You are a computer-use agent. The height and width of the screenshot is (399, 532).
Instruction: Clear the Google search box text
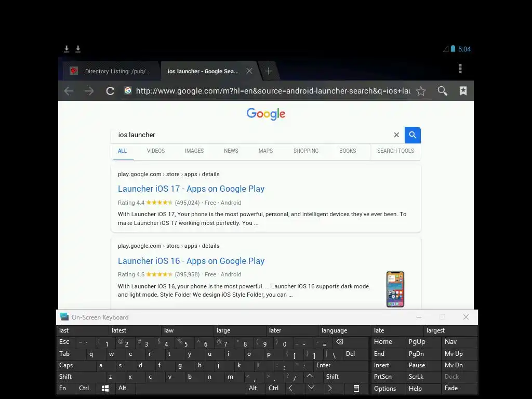(396, 135)
